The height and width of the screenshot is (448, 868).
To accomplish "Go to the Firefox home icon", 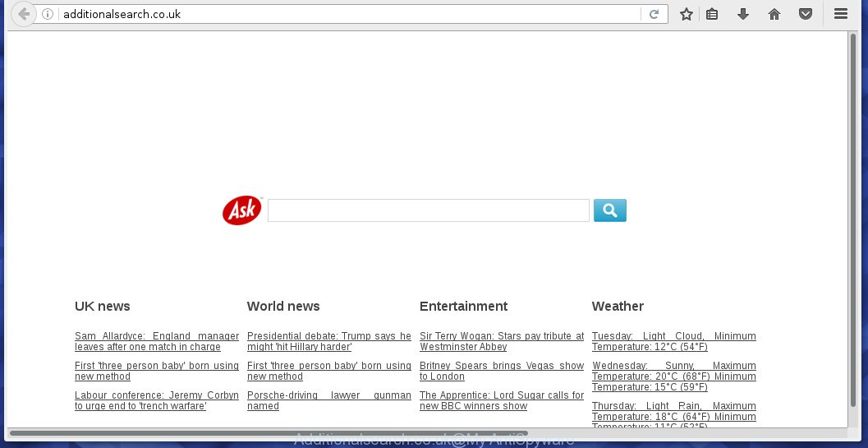I will point(774,15).
